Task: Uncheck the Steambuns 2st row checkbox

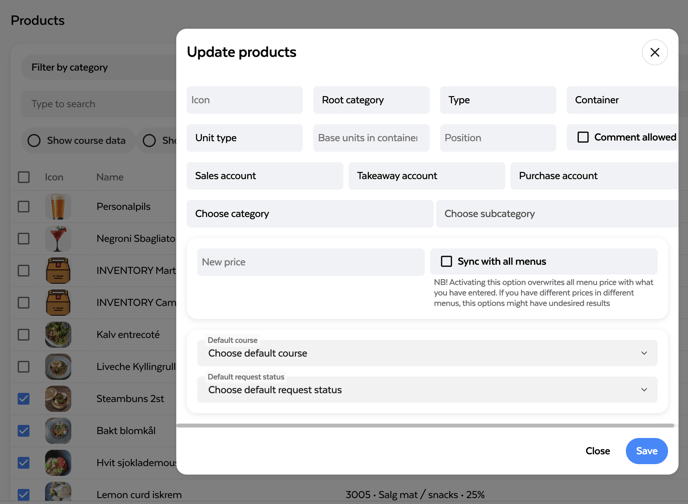Action: [x=24, y=398]
